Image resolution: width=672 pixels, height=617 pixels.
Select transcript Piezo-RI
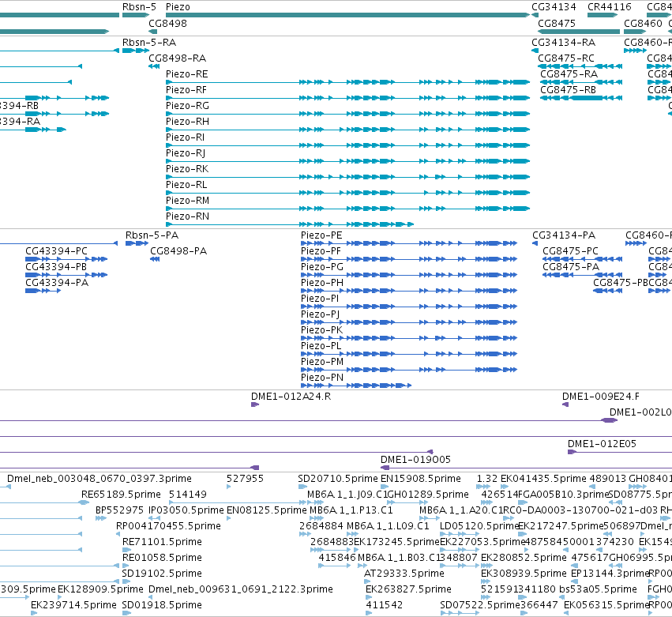(x=185, y=137)
